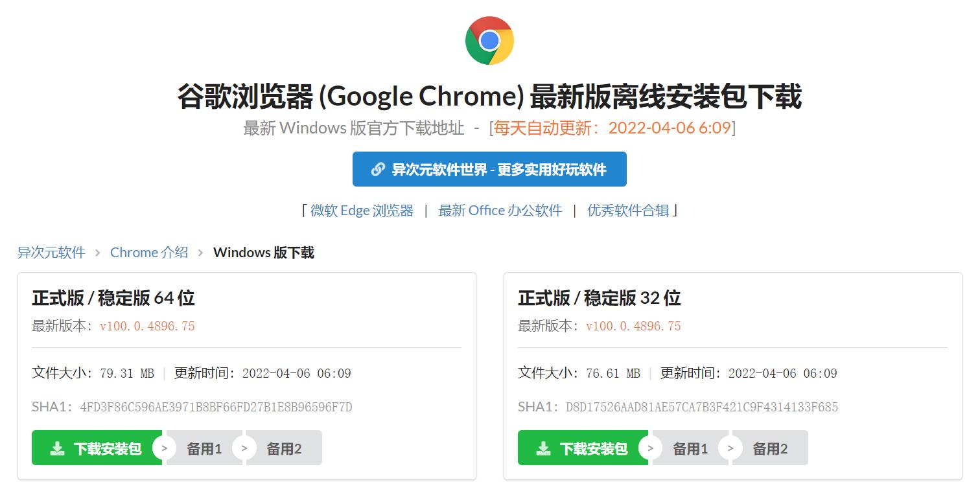Go to 异次元软件 breadcrumb link
This screenshot has height=493, width=980.
pos(51,253)
